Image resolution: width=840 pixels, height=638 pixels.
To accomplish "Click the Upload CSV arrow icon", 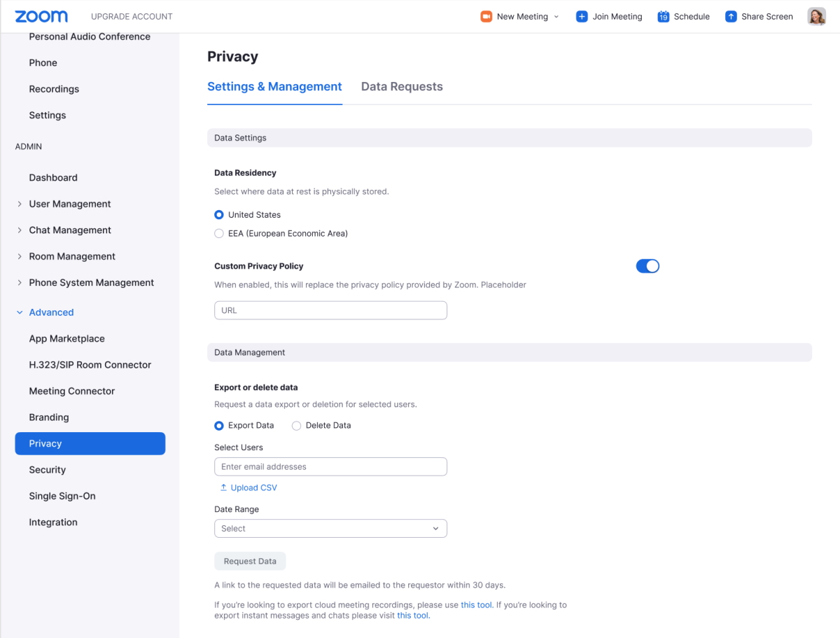I will click(x=224, y=487).
